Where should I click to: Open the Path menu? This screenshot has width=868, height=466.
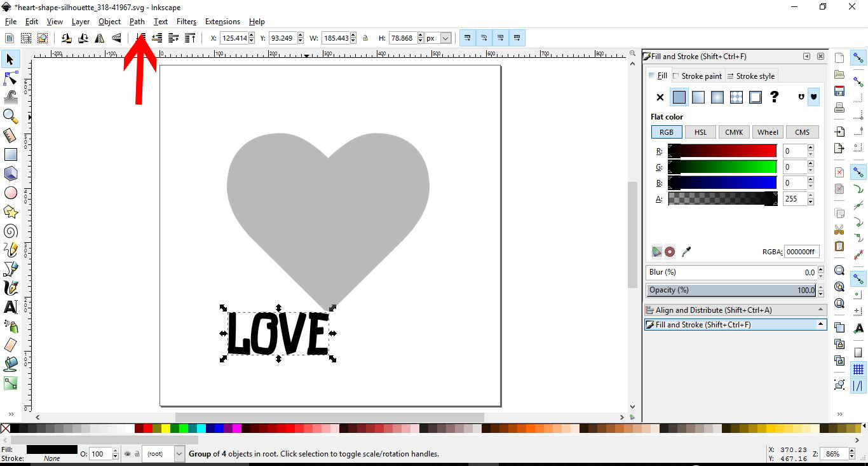click(x=137, y=21)
